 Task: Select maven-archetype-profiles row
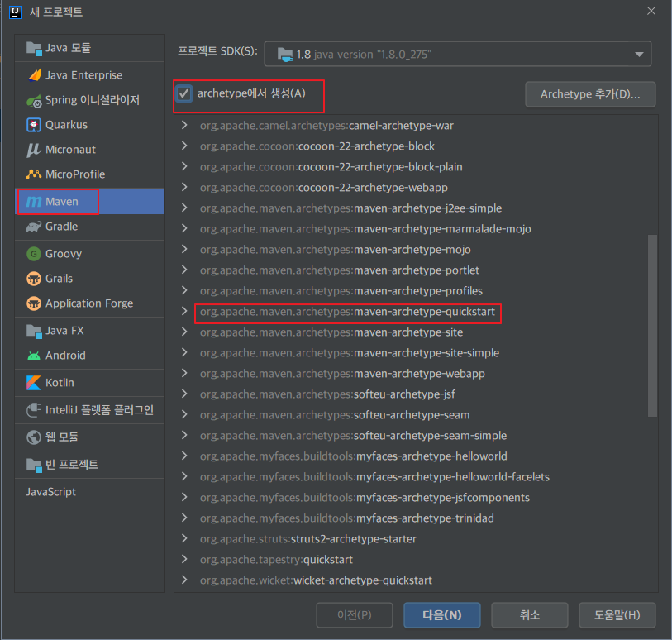click(x=416, y=290)
